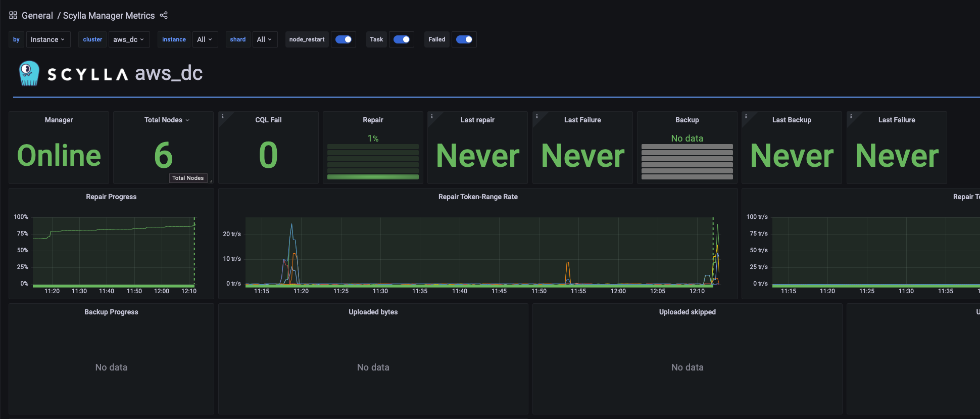Click the dashboards grid icon beside General

click(x=13, y=15)
